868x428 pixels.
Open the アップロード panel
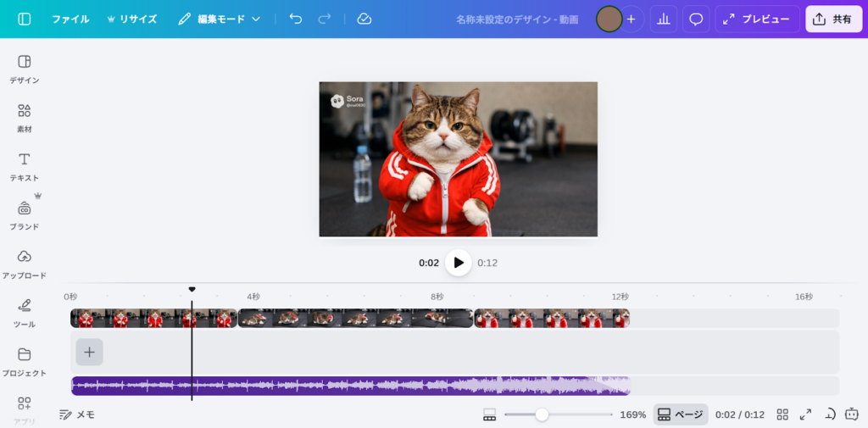[x=25, y=264]
